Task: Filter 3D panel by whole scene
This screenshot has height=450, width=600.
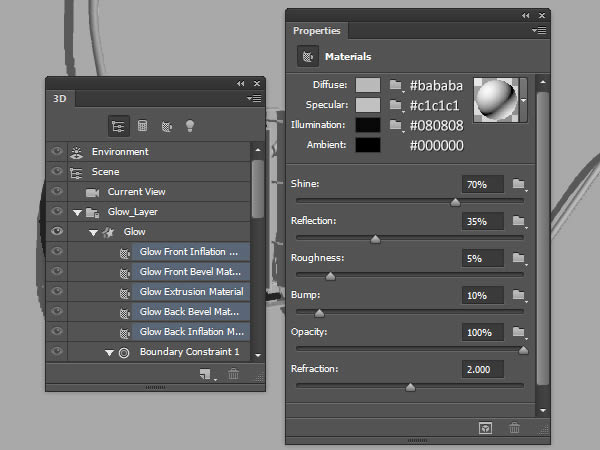Action: pyautogui.click(x=119, y=126)
